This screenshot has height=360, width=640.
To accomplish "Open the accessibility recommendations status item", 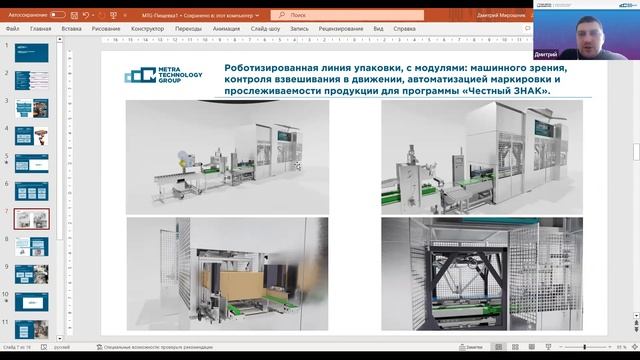I will (x=155, y=347).
